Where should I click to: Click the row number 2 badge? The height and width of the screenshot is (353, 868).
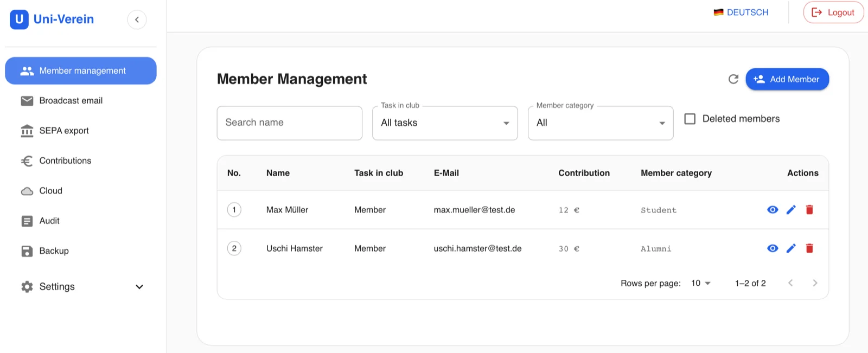(x=234, y=248)
